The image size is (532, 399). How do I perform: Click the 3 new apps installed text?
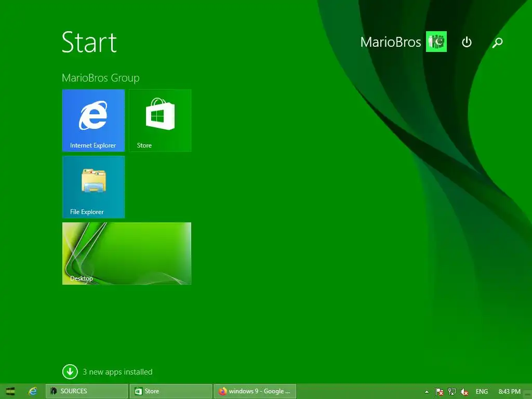tap(117, 372)
